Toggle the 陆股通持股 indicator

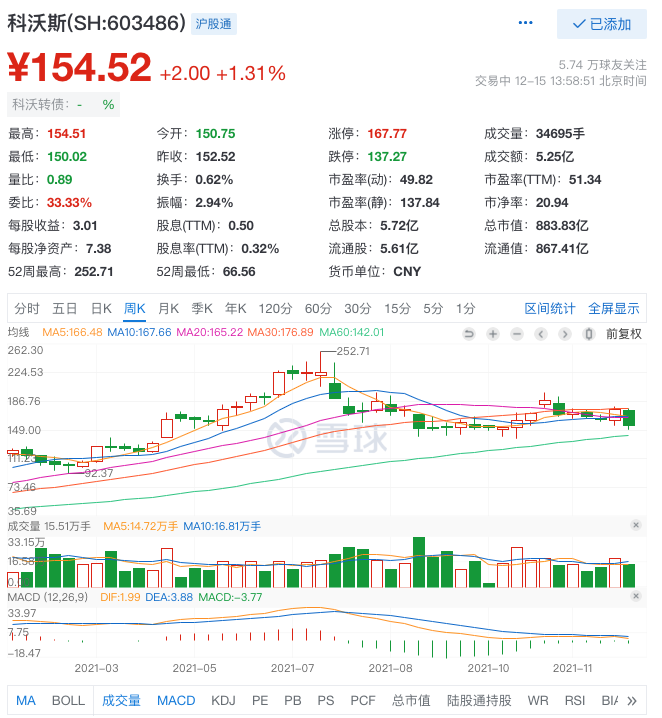(x=479, y=700)
